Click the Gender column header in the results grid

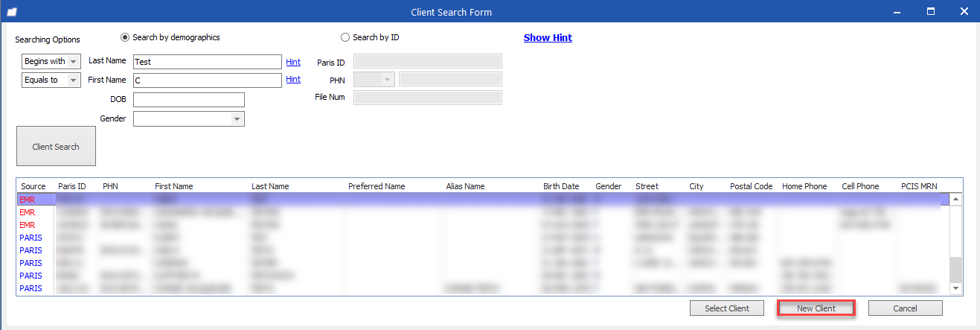609,186
